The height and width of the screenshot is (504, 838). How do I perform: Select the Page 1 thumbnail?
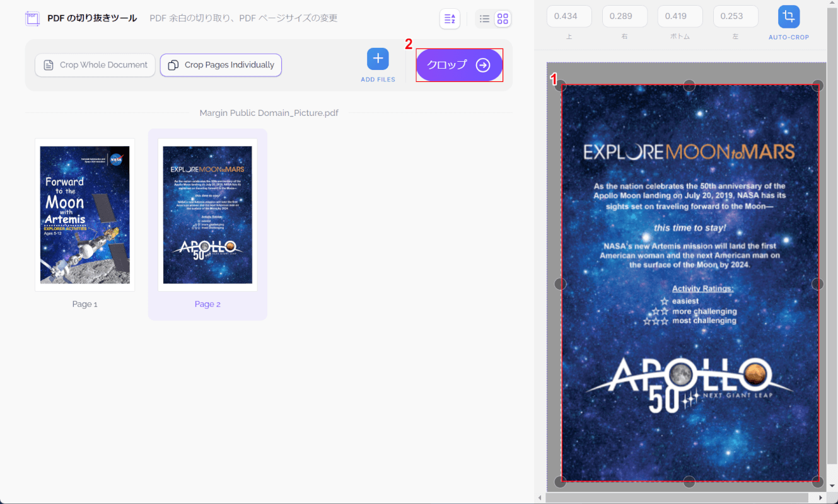click(85, 215)
